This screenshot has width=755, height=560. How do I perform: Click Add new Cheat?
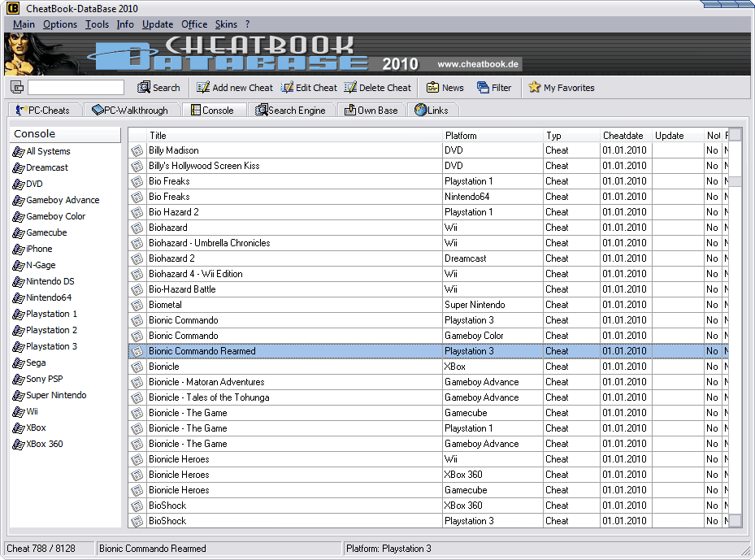[235, 88]
